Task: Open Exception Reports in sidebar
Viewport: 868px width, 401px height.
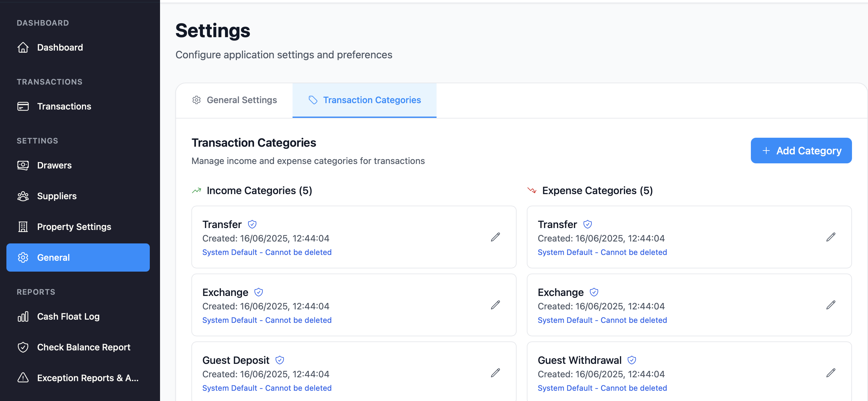Action: (x=87, y=378)
